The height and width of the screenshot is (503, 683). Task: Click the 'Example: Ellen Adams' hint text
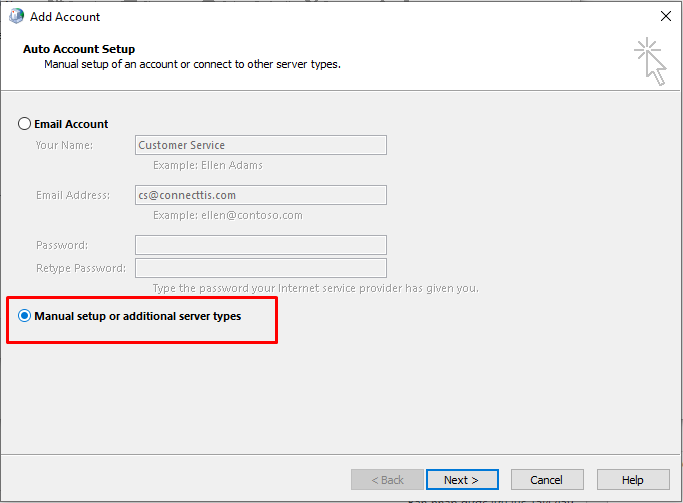[208, 165]
